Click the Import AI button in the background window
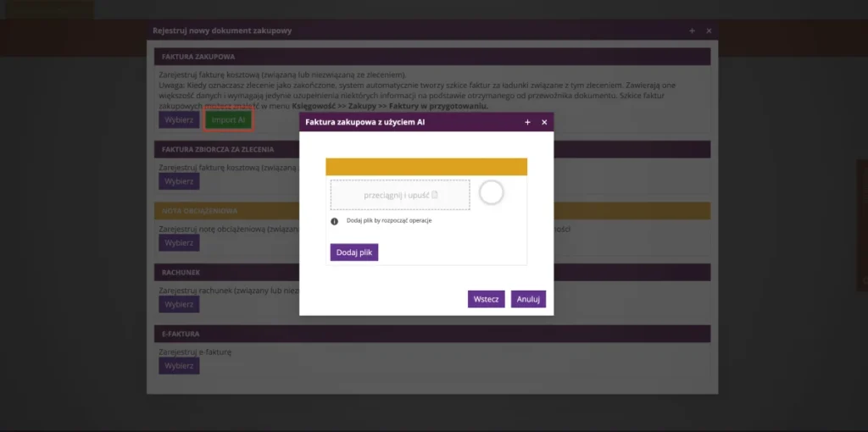868x432 pixels. (x=229, y=120)
